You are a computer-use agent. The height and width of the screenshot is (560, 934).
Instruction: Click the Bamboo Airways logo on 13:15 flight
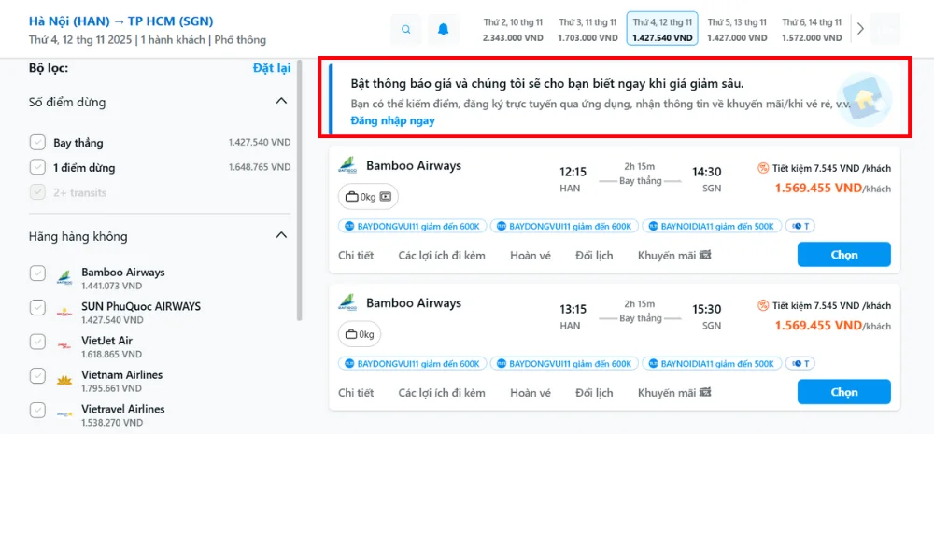click(x=347, y=302)
